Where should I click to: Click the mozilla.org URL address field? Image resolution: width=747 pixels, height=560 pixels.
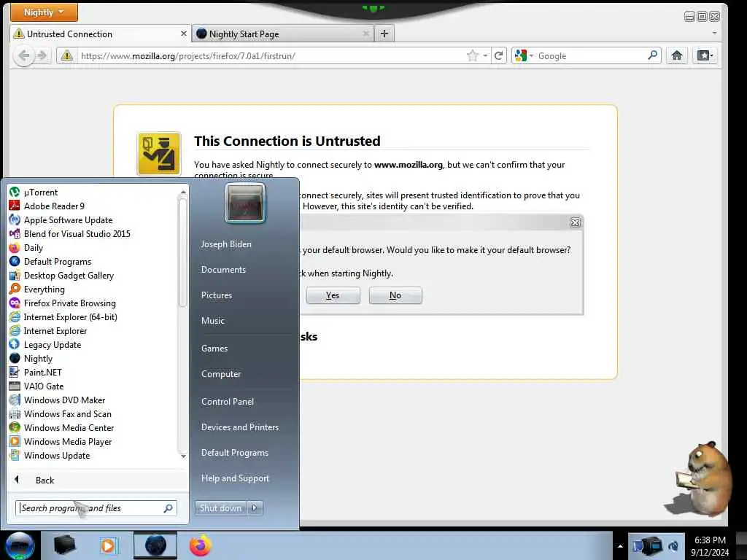click(271, 55)
